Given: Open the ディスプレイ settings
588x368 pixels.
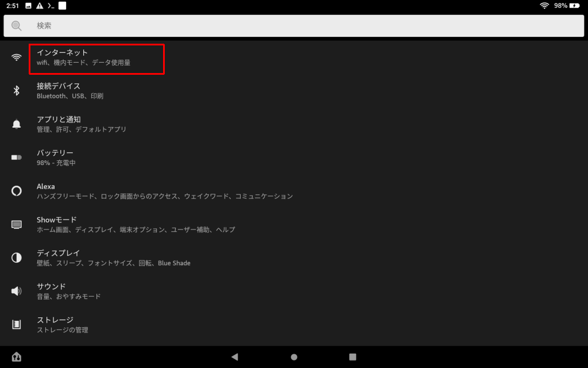Looking at the screenshot, I should [x=294, y=258].
